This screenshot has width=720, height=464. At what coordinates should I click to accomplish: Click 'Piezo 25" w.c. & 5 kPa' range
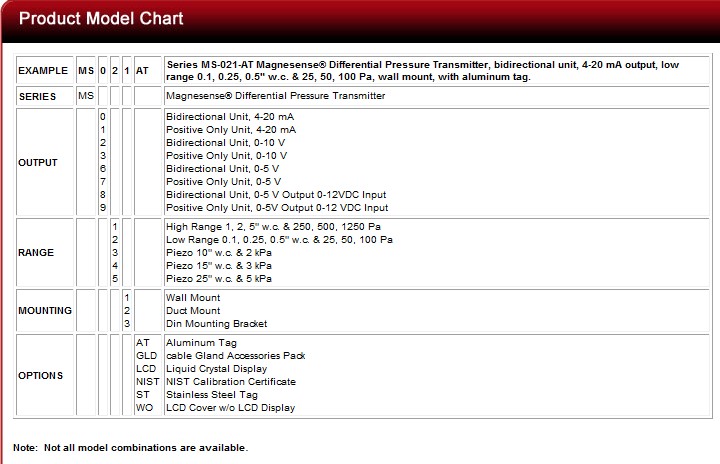click(219, 279)
